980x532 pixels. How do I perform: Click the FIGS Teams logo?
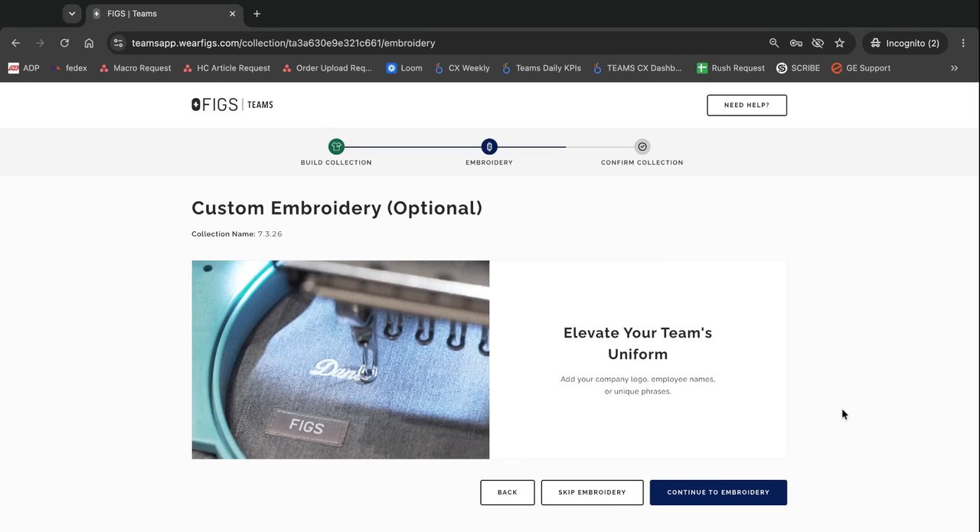tap(232, 105)
